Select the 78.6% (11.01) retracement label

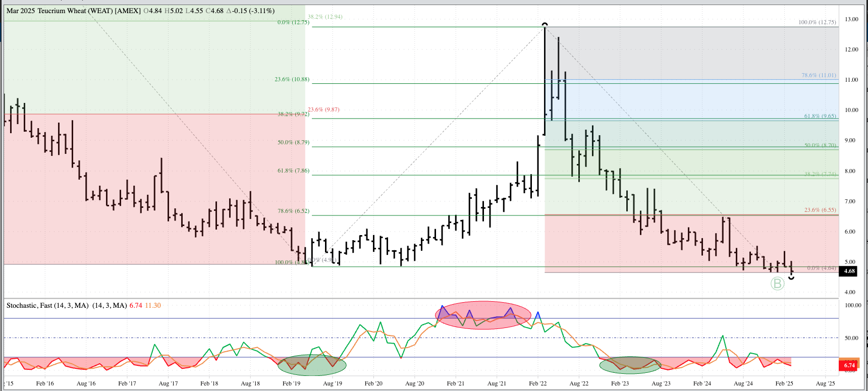point(819,75)
